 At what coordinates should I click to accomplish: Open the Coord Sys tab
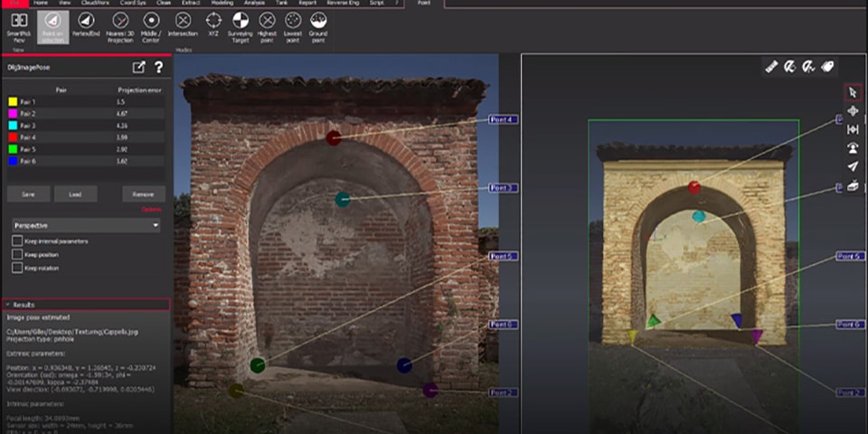[x=132, y=3]
